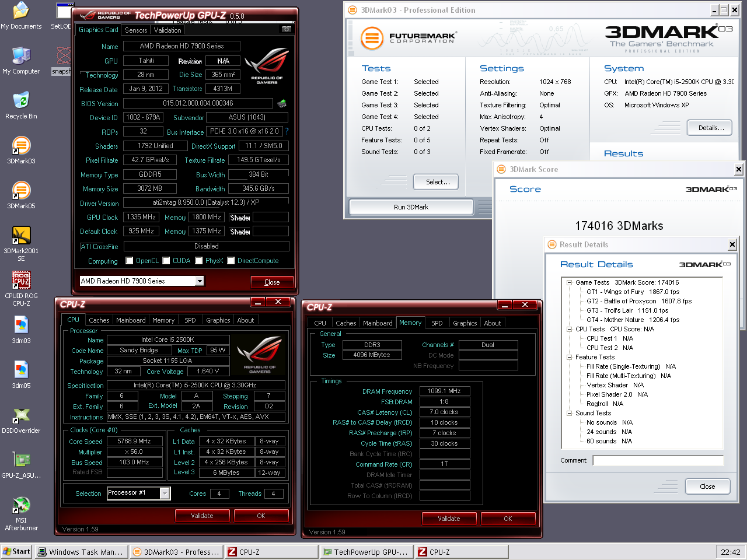Viewport: 747px width, 560px height.
Task: Open the CPUID ROG CPU-Z desktop shortcut
Action: 21,289
